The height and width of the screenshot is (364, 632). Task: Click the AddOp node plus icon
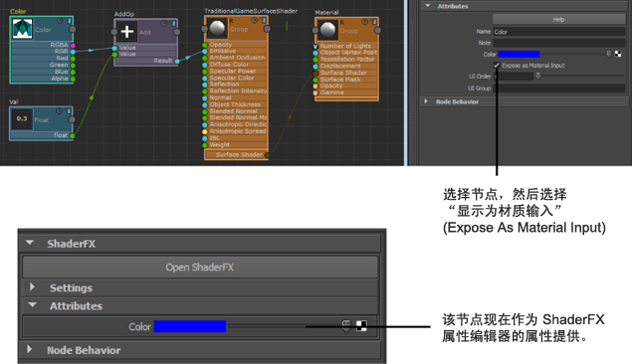click(x=127, y=32)
